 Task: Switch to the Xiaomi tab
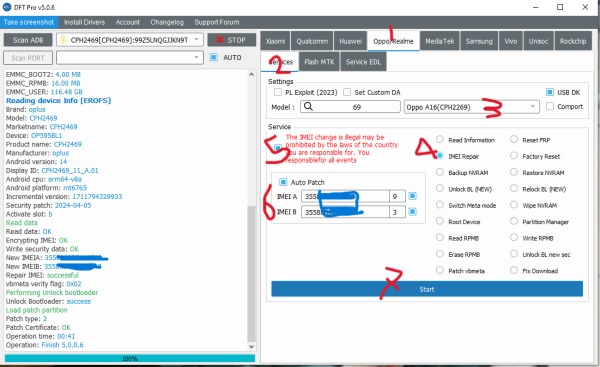275,41
